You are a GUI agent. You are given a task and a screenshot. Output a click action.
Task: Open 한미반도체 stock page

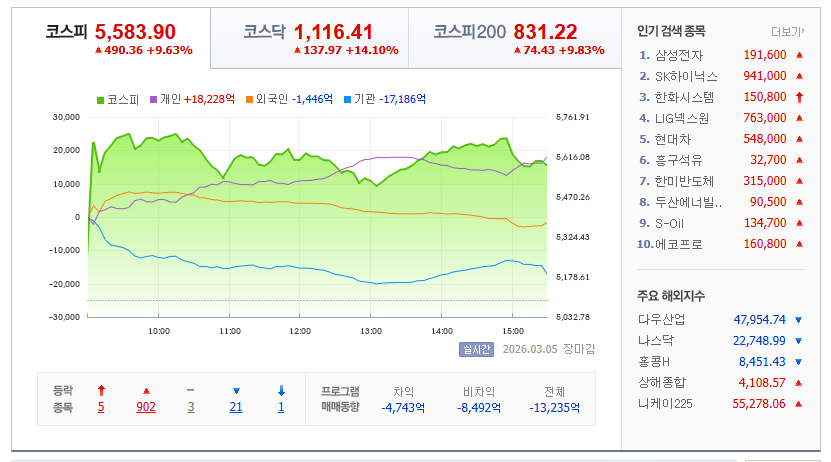684,181
